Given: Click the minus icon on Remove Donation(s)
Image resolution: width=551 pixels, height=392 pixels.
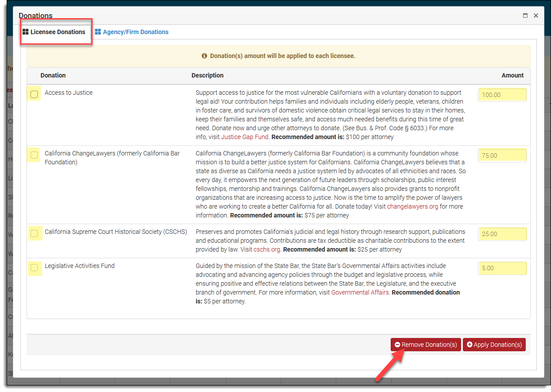Looking at the screenshot, I should [397, 345].
